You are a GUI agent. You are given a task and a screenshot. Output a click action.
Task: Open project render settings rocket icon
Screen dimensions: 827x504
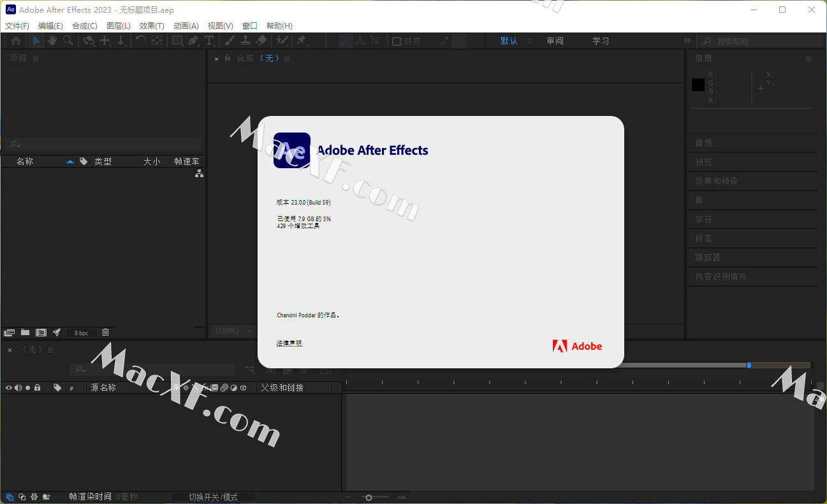click(57, 332)
